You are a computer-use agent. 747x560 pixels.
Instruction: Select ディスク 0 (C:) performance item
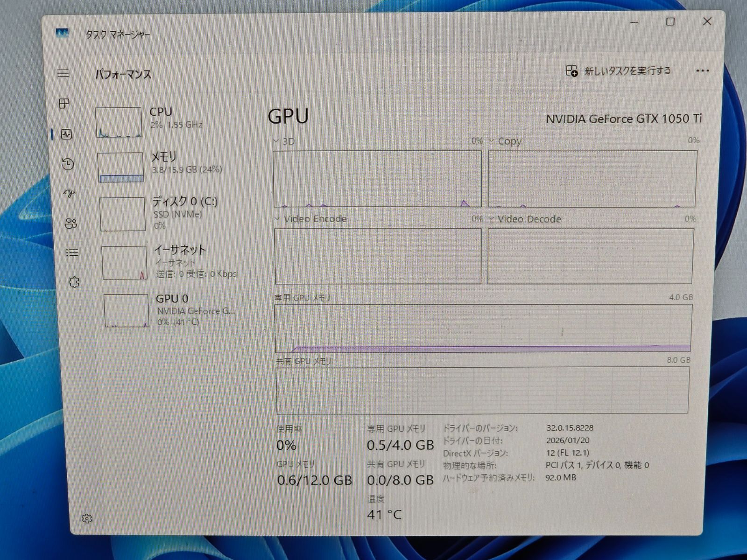tap(178, 213)
